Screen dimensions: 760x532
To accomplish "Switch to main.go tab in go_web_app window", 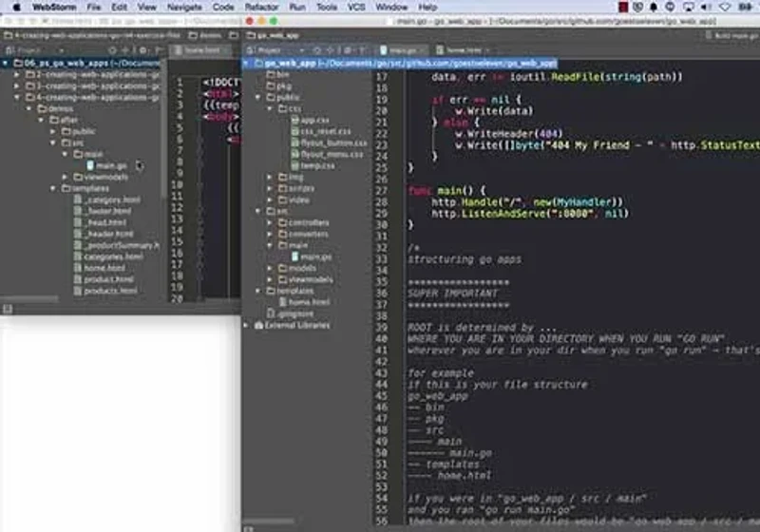I will pos(402,50).
